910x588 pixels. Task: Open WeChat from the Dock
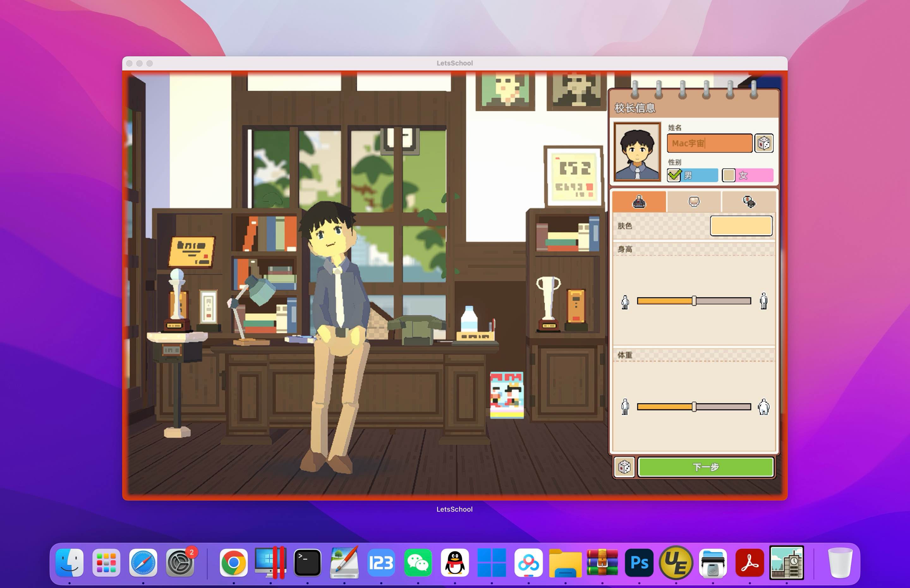pyautogui.click(x=418, y=562)
